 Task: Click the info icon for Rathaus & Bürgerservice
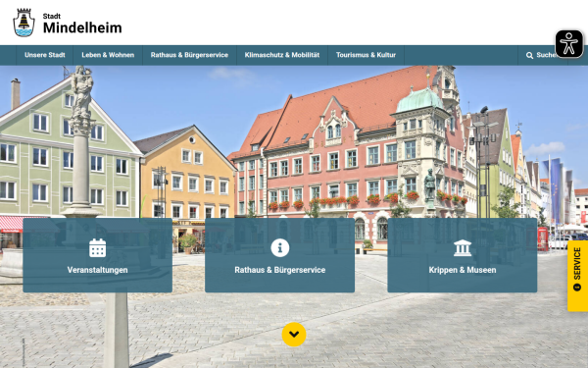click(x=279, y=248)
